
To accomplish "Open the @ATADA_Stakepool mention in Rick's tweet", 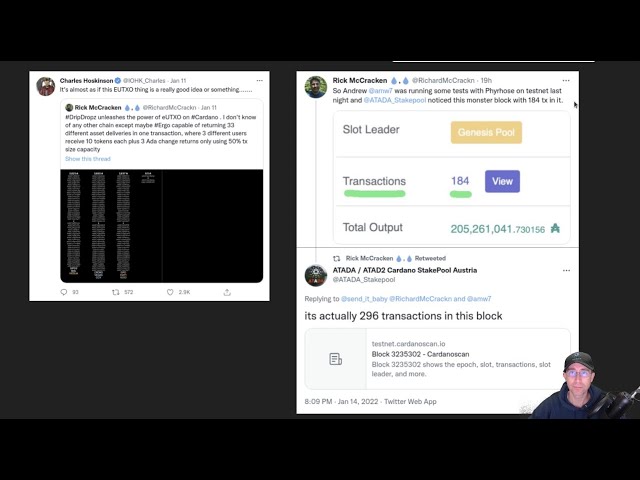I will tap(395, 100).
